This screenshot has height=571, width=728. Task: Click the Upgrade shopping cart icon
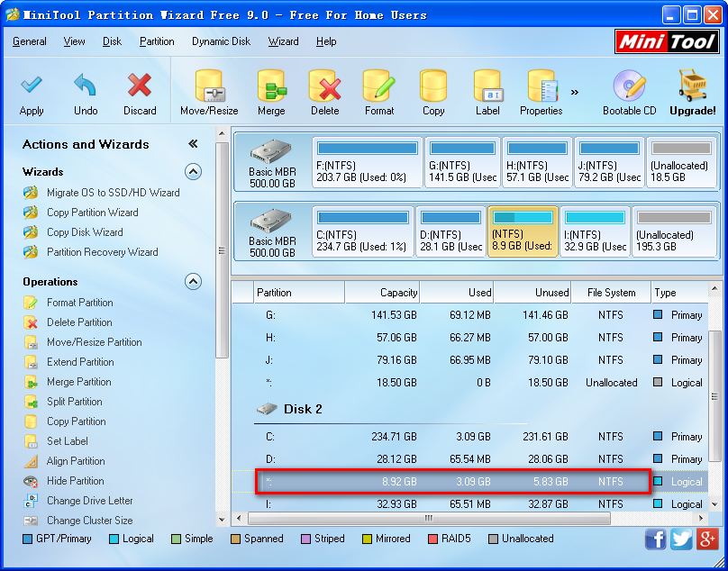click(x=692, y=86)
